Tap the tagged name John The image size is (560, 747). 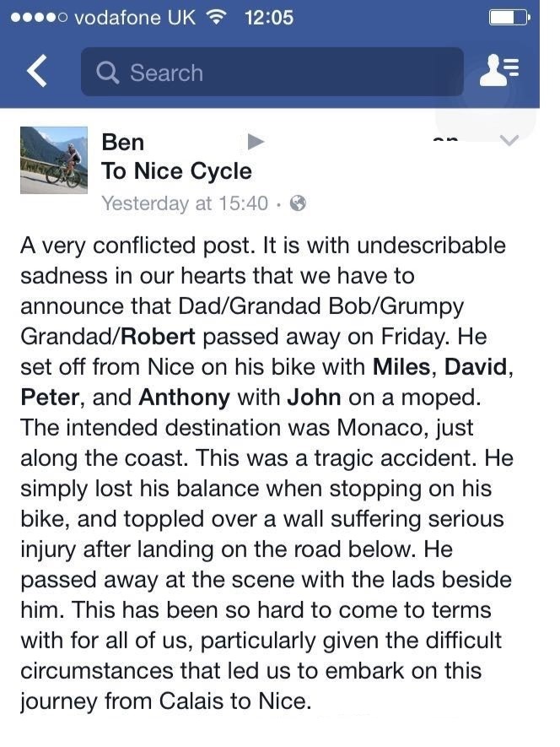[313, 398]
